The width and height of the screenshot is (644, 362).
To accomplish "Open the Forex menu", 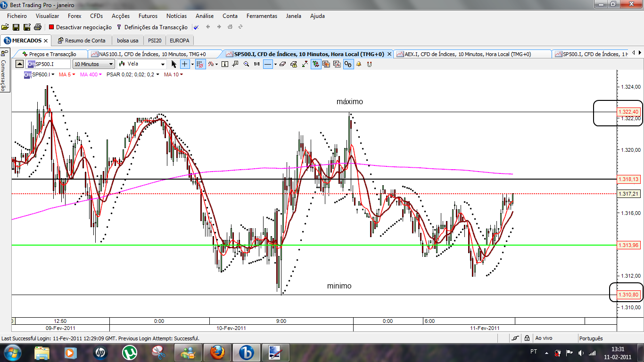I will pos(74,16).
